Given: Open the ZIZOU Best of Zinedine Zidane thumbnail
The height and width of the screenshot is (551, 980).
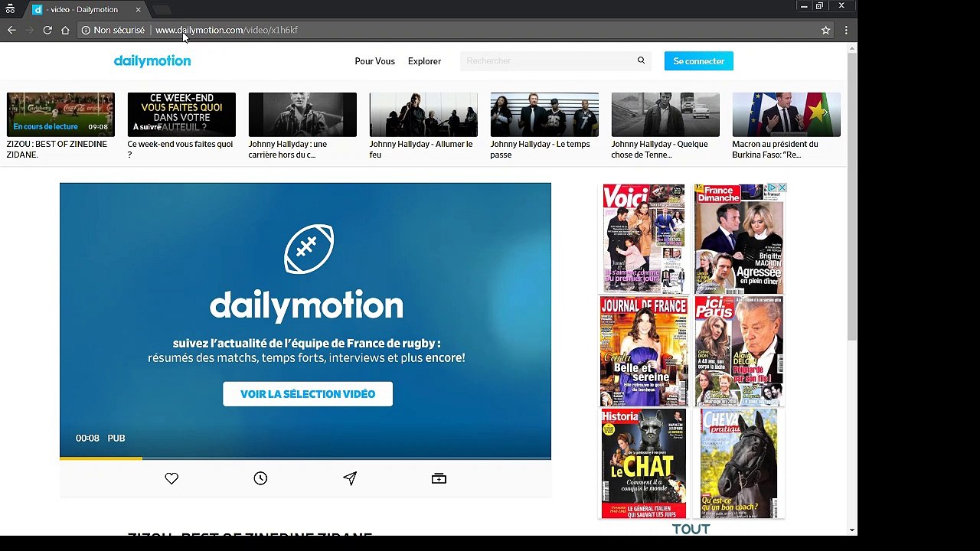Looking at the screenshot, I should (x=60, y=115).
